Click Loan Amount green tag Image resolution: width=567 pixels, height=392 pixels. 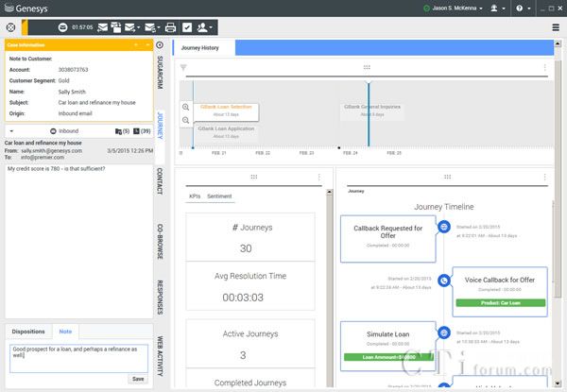[388, 357]
